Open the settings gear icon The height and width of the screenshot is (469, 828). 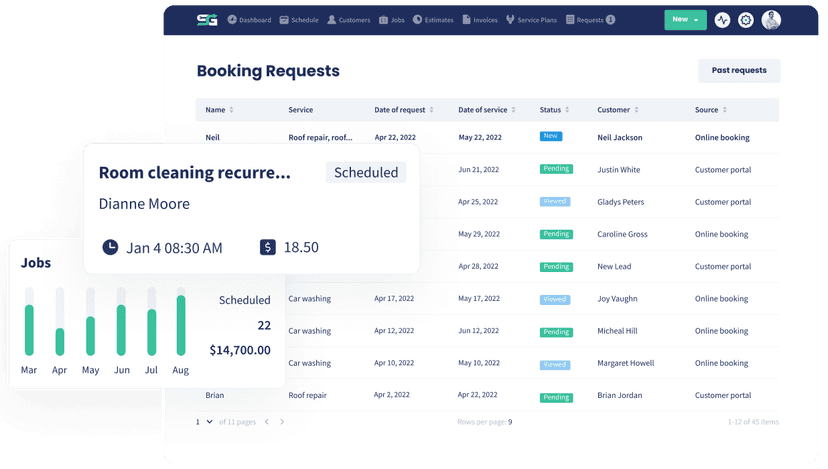pos(746,20)
